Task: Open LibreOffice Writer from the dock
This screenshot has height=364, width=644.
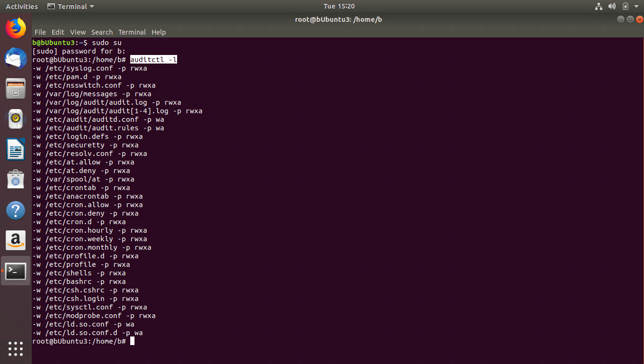Action: (16, 149)
